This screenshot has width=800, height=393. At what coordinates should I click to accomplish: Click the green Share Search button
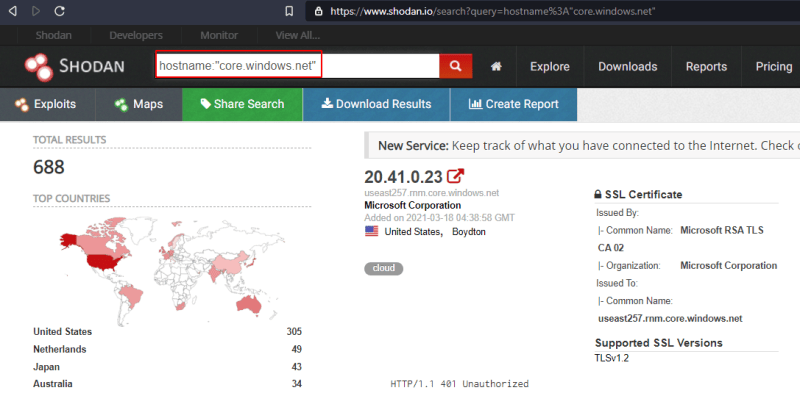point(242,104)
